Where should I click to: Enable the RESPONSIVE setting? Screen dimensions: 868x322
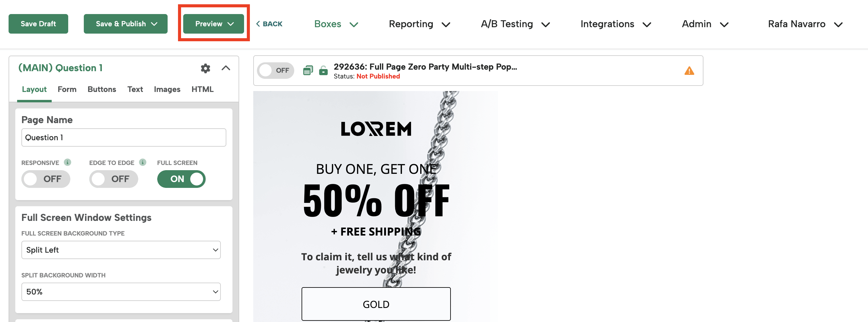point(46,179)
